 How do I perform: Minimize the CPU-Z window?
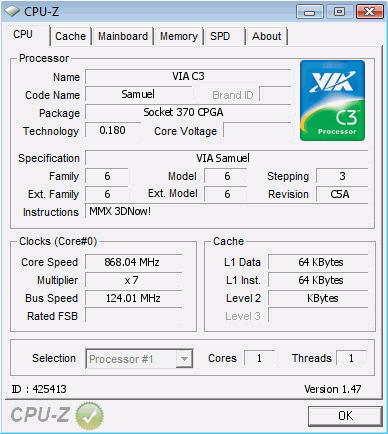point(310,12)
